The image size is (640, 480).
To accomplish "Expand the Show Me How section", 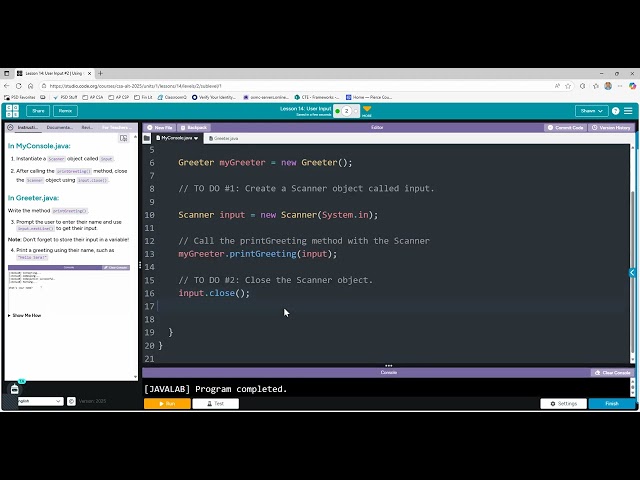I will coord(24,316).
